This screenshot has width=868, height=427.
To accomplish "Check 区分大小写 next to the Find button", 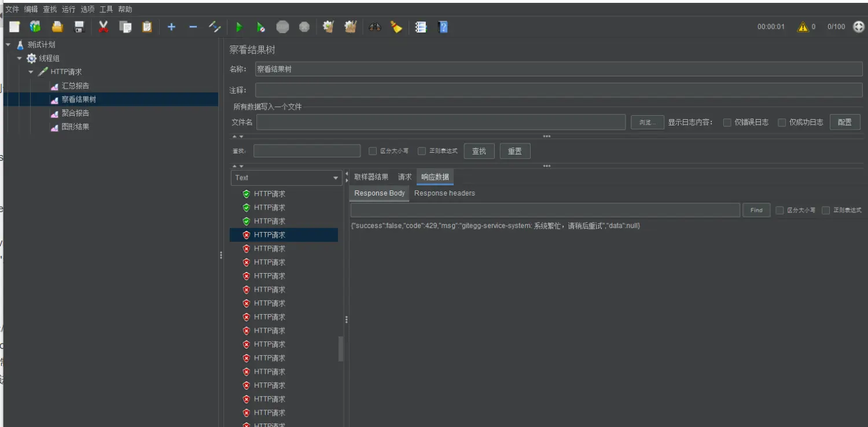I will [x=780, y=210].
